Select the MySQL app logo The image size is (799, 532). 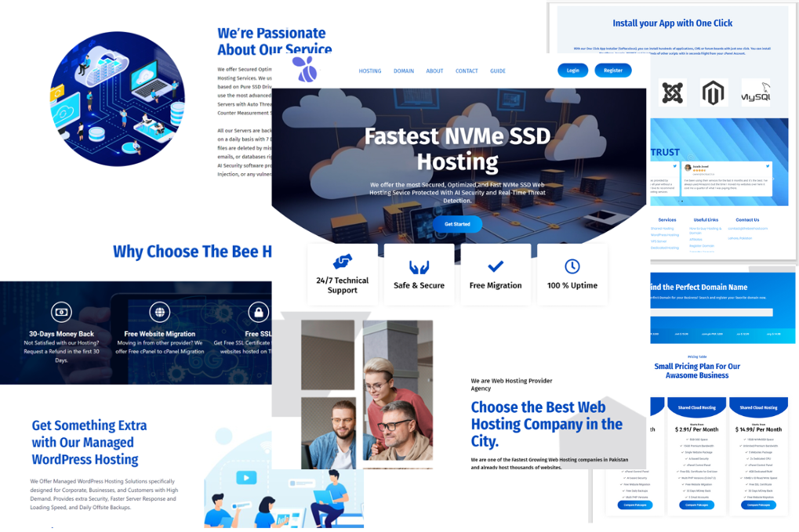tap(756, 94)
